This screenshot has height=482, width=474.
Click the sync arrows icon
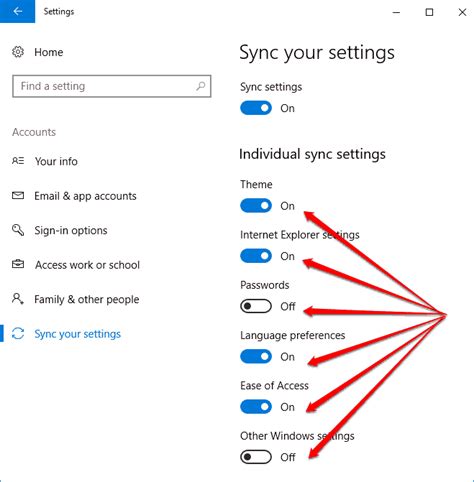(18, 333)
